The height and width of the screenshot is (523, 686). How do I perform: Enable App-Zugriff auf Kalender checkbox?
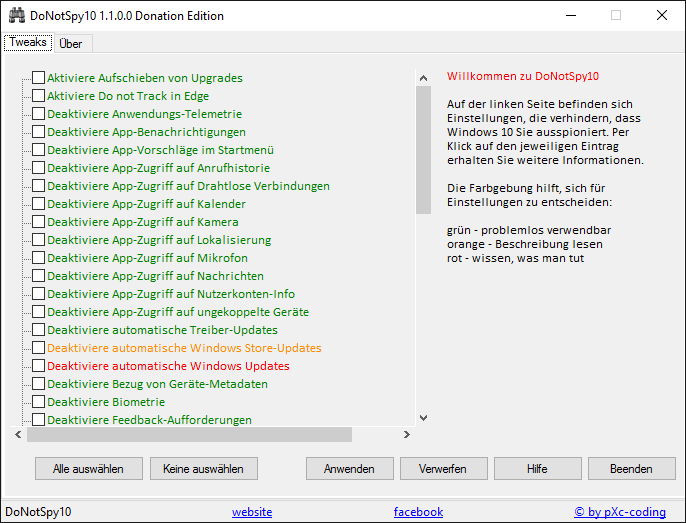(38, 204)
